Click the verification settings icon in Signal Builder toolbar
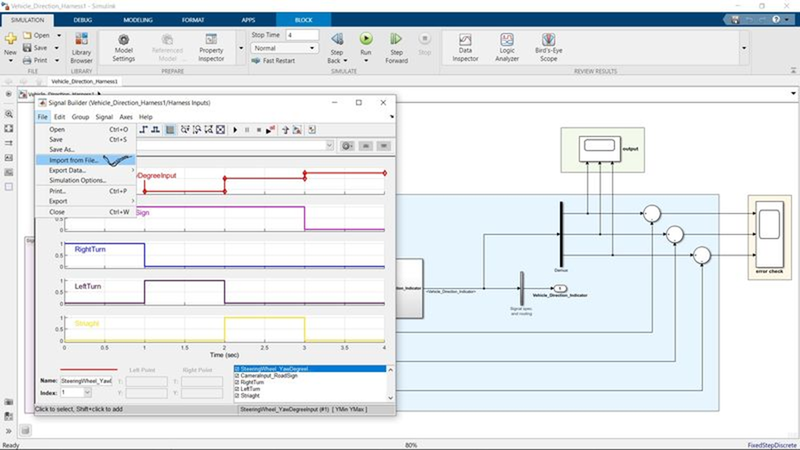 click(312, 130)
